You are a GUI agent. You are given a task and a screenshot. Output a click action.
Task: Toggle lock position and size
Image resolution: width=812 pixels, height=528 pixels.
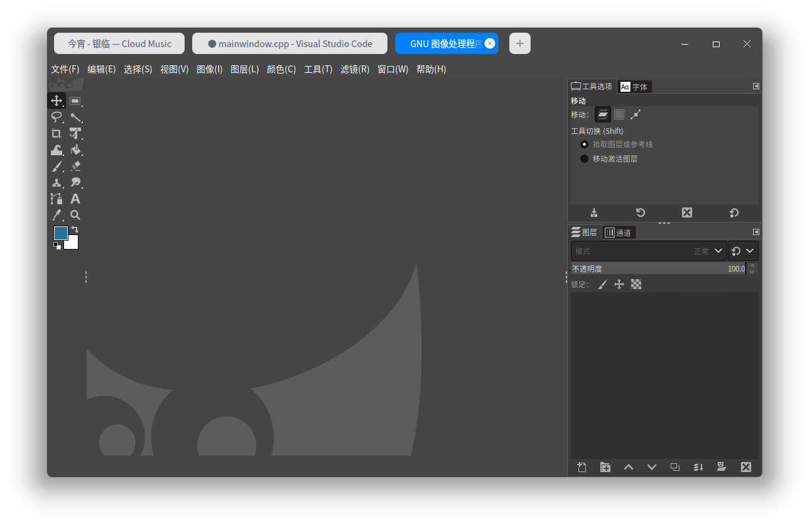click(x=619, y=285)
